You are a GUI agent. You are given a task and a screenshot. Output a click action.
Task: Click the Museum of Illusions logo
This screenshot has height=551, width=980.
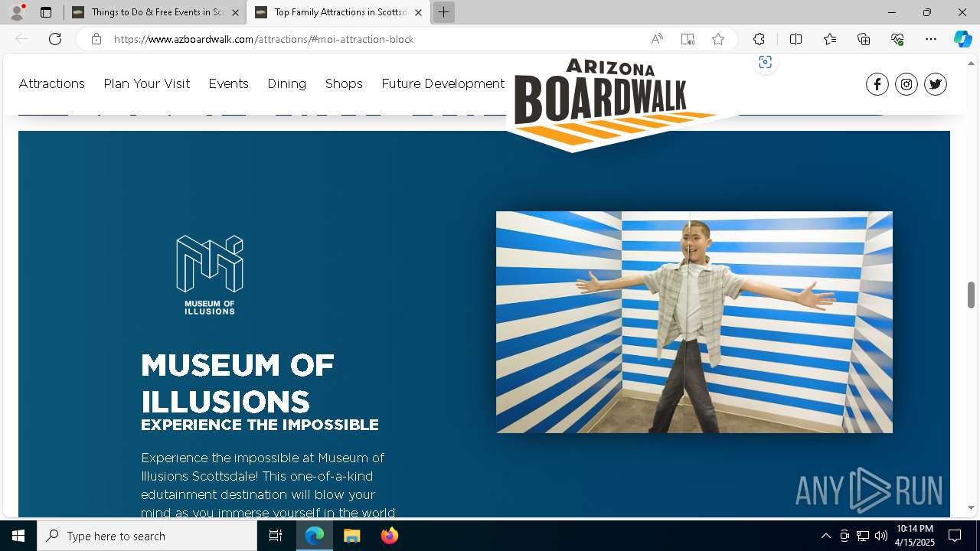pyautogui.click(x=210, y=275)
